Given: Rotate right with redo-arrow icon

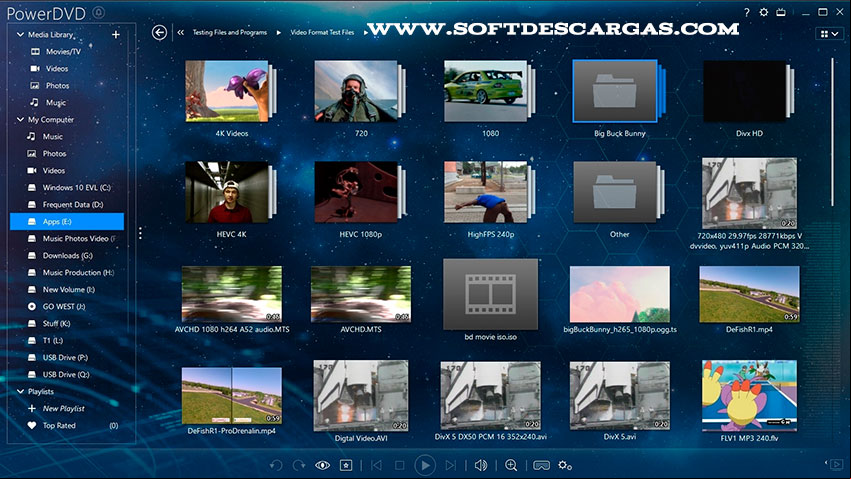Looking at the screenshot, I should tap(299, 465).
